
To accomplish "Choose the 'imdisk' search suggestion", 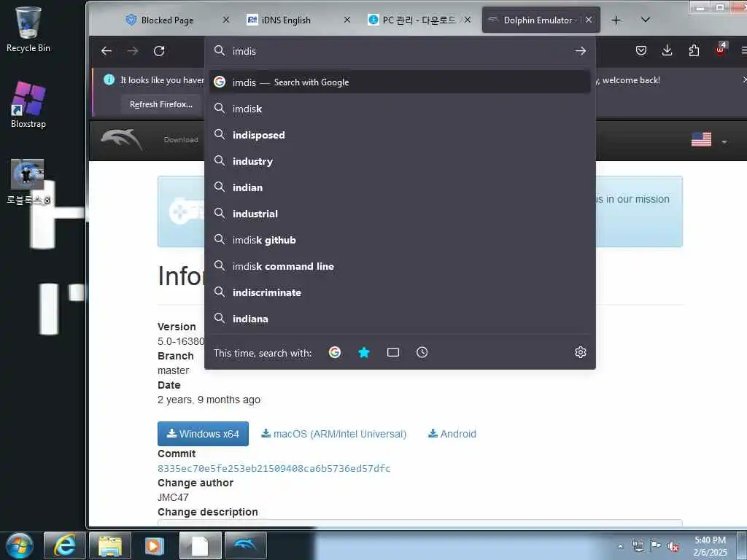I will tap(400, 109).
